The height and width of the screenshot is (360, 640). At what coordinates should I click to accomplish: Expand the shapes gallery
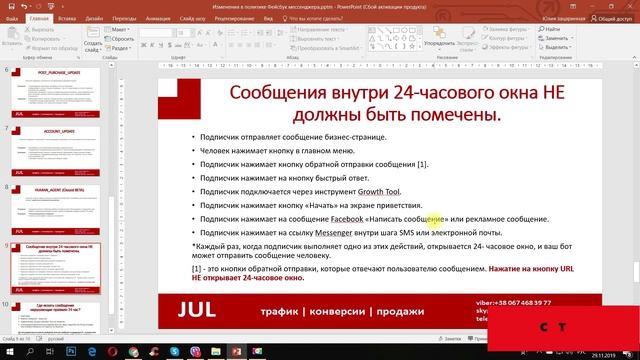420,47
